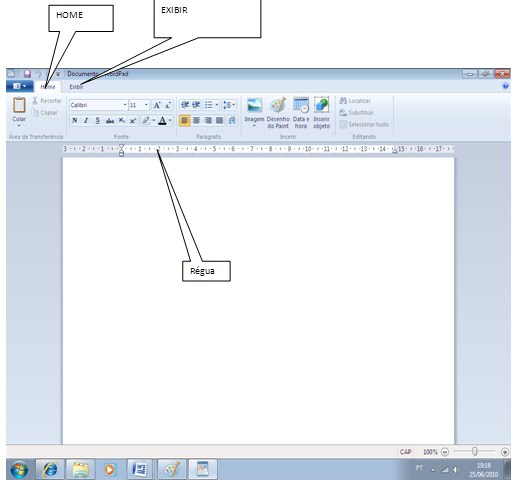Zoom in with the plus button
Viewport: 519px width, 488px height.
pyautogui.click(x=505, y=452)
